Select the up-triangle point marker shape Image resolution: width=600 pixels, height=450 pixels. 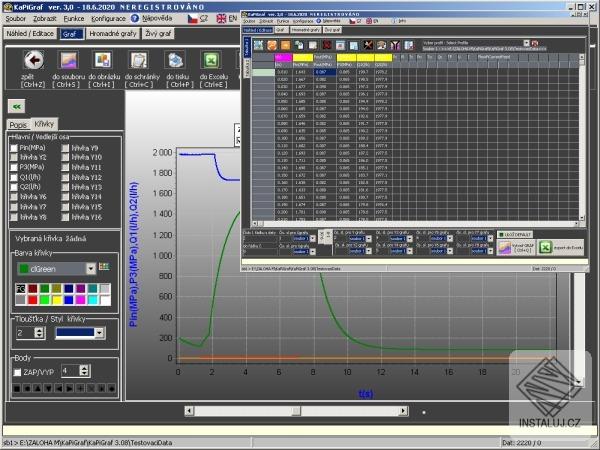click(38, 388)
